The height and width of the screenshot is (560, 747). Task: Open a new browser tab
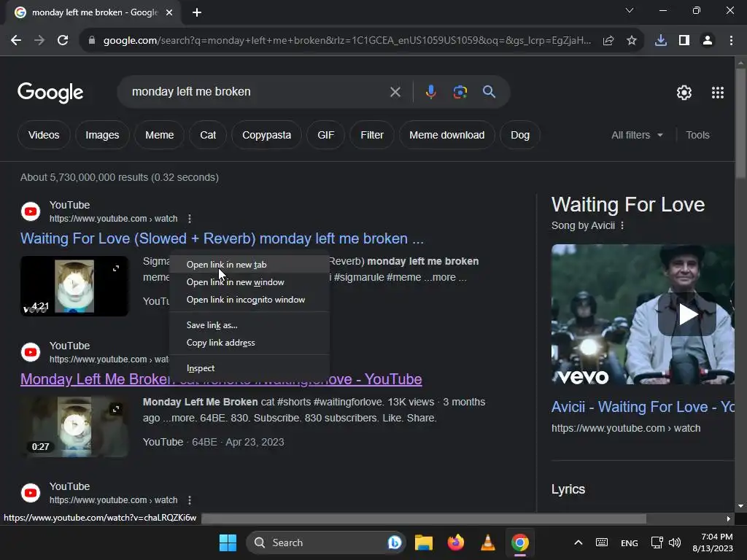[x=197, y=12]
